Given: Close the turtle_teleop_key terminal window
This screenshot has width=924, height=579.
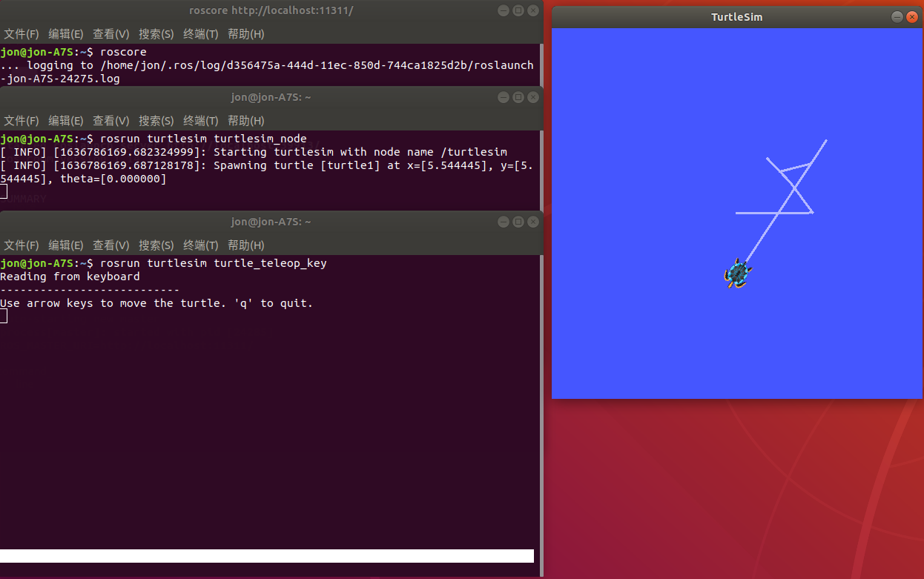Looking at the screenshot, I should click(533, 222).
